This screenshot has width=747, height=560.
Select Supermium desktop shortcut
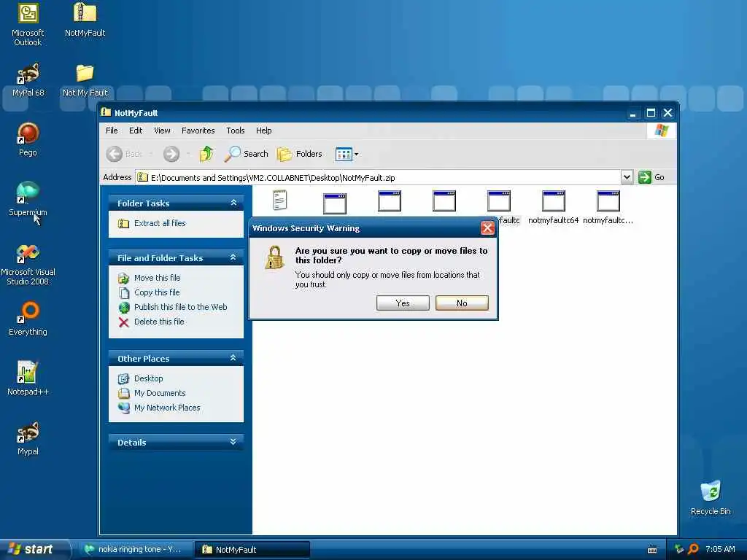(28, 199)
